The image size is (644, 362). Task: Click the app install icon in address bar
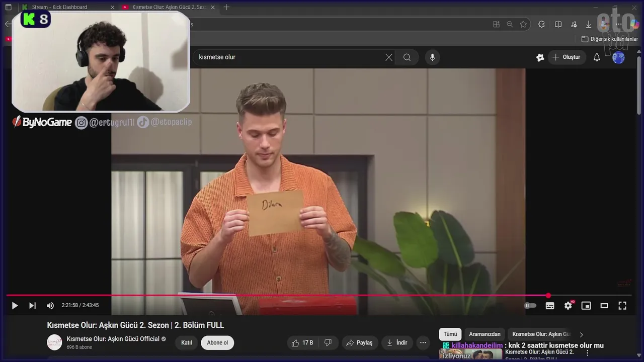click(497, 24)
